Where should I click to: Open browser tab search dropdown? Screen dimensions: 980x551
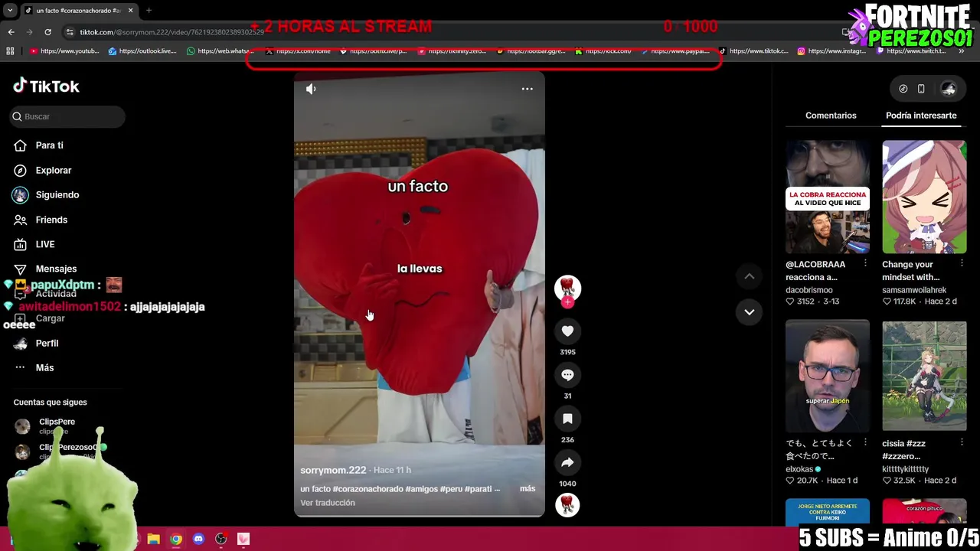point(9,11)
